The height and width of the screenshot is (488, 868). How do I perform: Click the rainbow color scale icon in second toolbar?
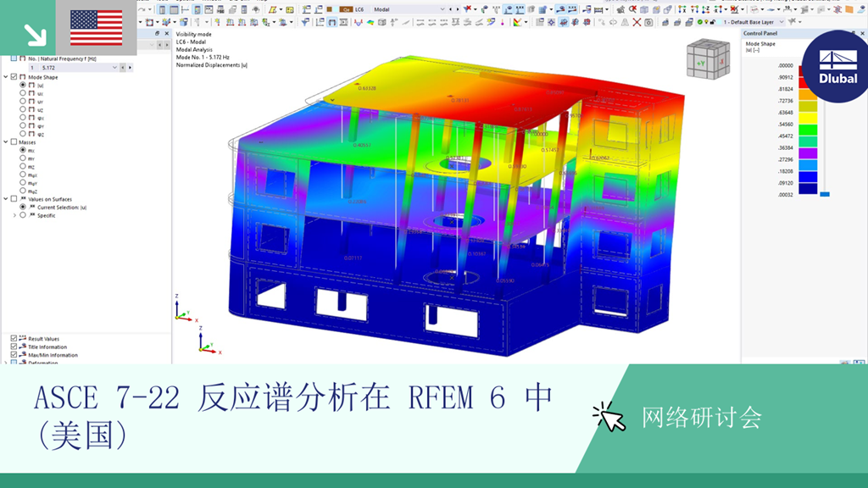(517, 22)
